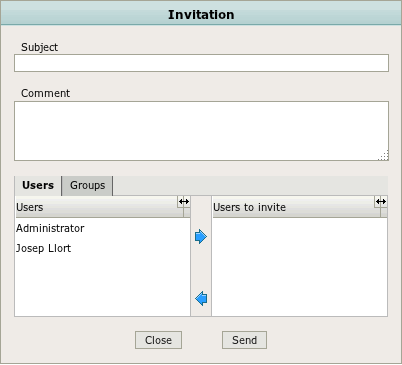
Task: Click the right arrow to add user
Action: coord(201,237)
